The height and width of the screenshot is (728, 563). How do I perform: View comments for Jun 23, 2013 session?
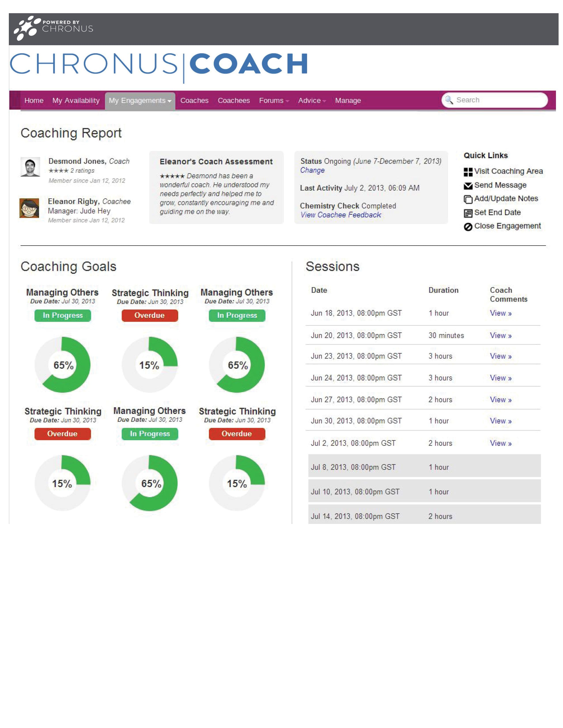pyautogui.click(x=500, y=356)
